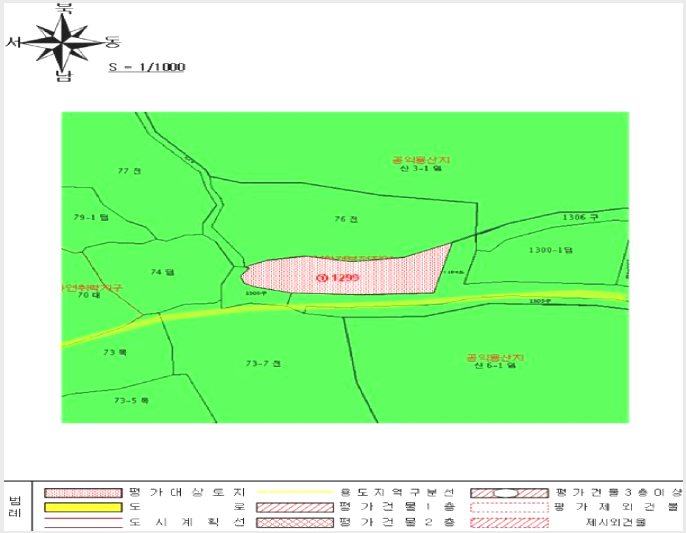Image resolution: width=686 pixels, height=533 pixels.
Task: Click parcel label 산 3-1 임
Action: tap(421, 168)
